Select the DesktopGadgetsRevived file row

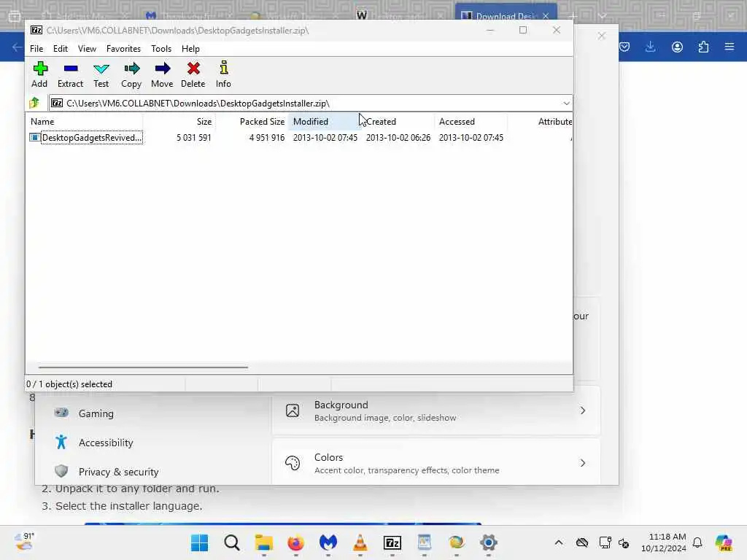click(x=300, y=138)
